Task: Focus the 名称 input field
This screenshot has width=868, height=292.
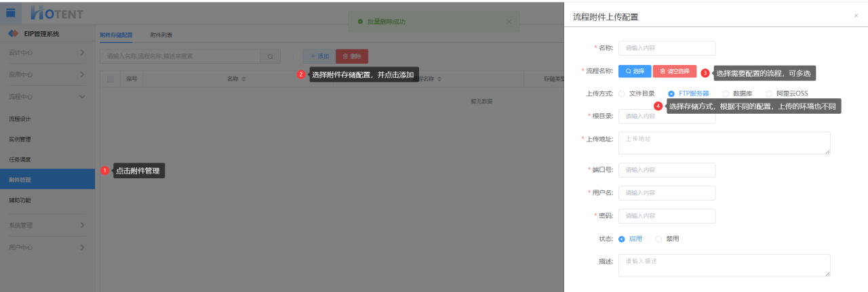Action: (667, 48)
